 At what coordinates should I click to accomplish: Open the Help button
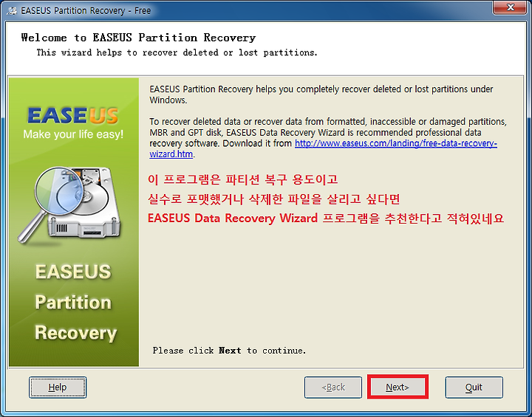click(58, 387)
